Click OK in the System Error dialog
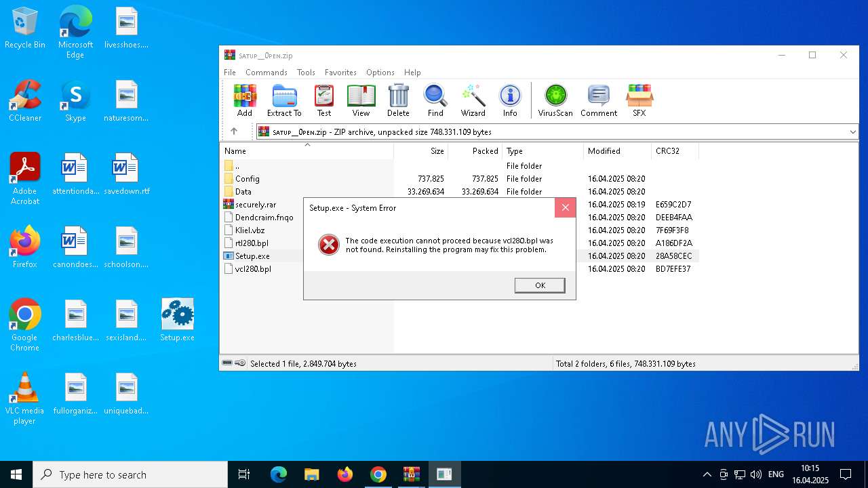Image resolution: width=868 pixels, height=488 pixels. tap(540, 285)
